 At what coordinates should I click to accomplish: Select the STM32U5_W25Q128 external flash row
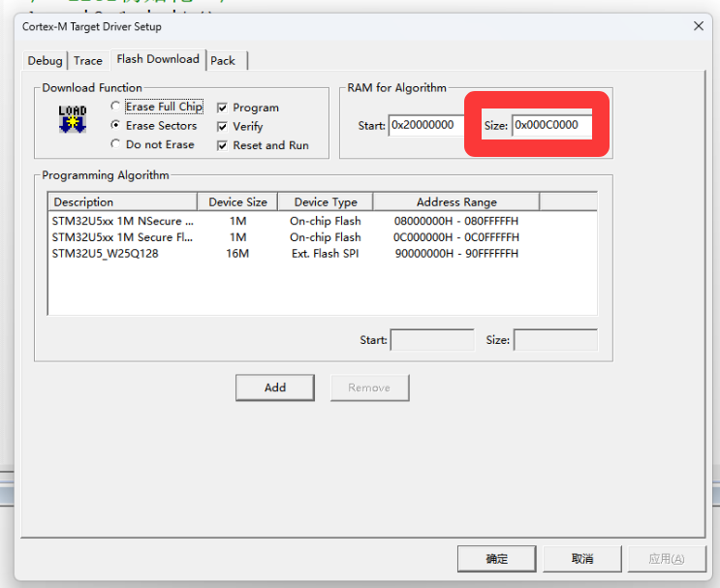(x=122, y=254)
